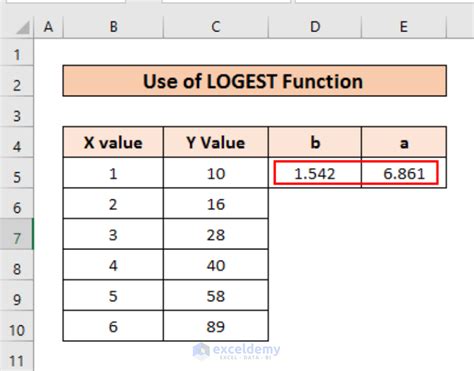Select X value cell containing 5

click(x=113, y=296)
